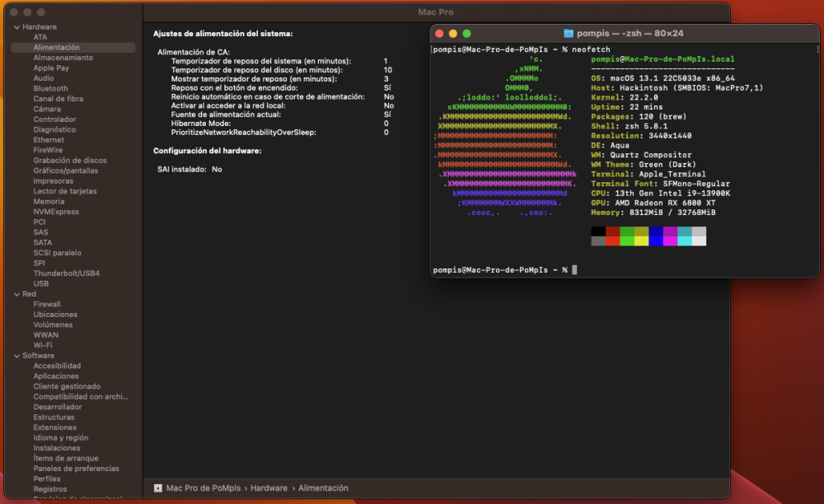Open Grabación de discos entry
The height and width of the screenshot is (504, 824).
coord(70,160)
